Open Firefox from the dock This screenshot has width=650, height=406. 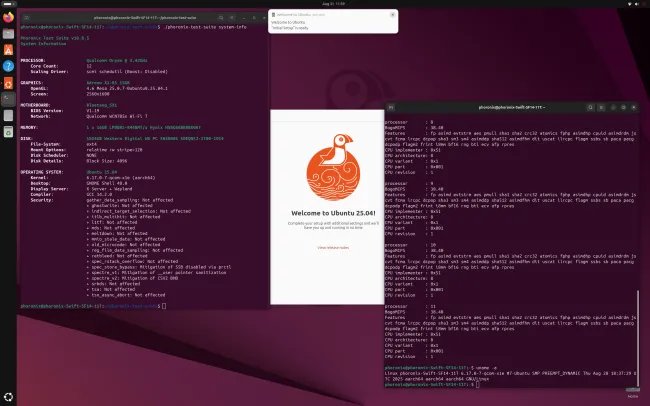(8, 16)
